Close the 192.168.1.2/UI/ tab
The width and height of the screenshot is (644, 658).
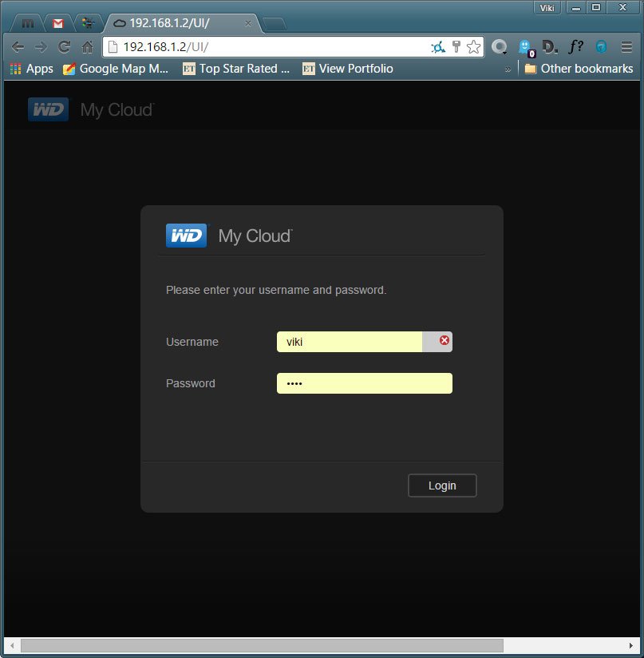(248, 23)
